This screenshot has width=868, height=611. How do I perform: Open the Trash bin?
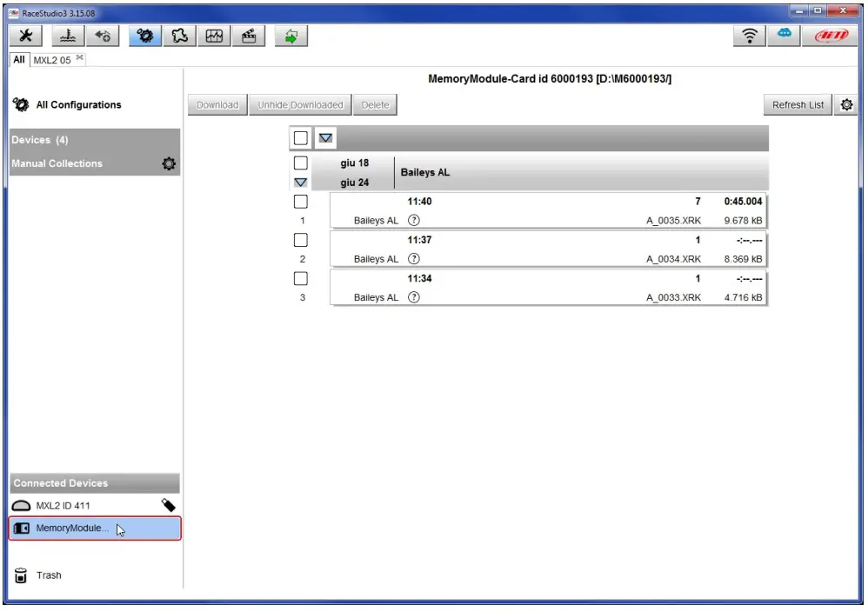coord(21,575)
